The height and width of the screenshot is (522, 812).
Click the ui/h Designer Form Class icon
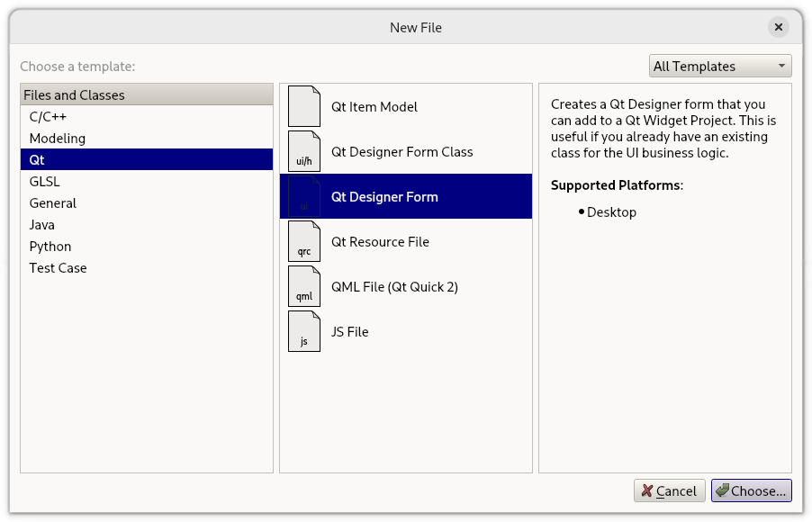click(x=304, y=151)
